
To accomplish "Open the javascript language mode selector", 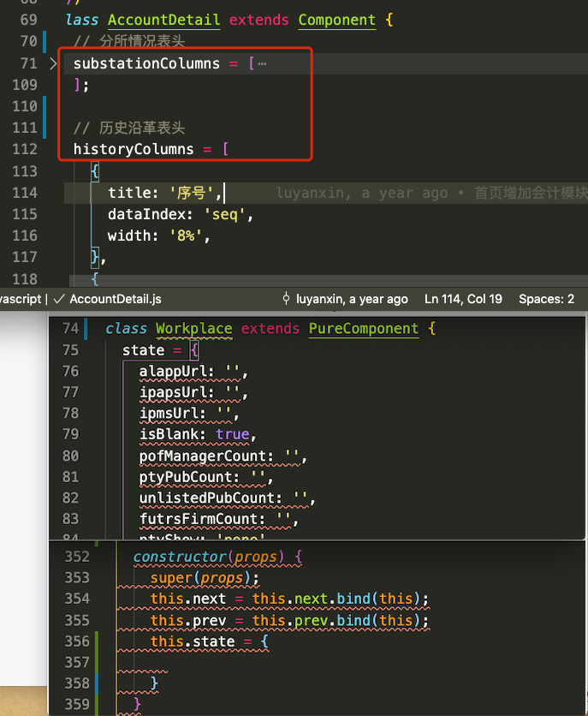I will (21, 299).
